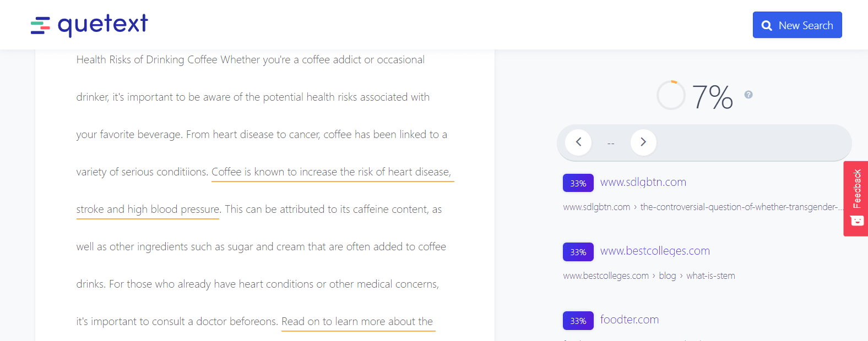Go to next match with right arrow
Screen dimensions: 868x341
pyautogui.click(x=643, y=142)
